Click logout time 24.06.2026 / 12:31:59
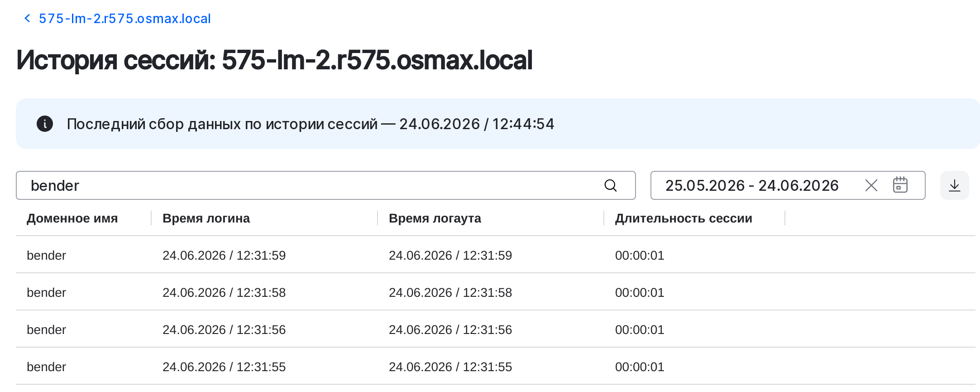The height and width of the screenshot is (392, 980). [x=450, y=255]
